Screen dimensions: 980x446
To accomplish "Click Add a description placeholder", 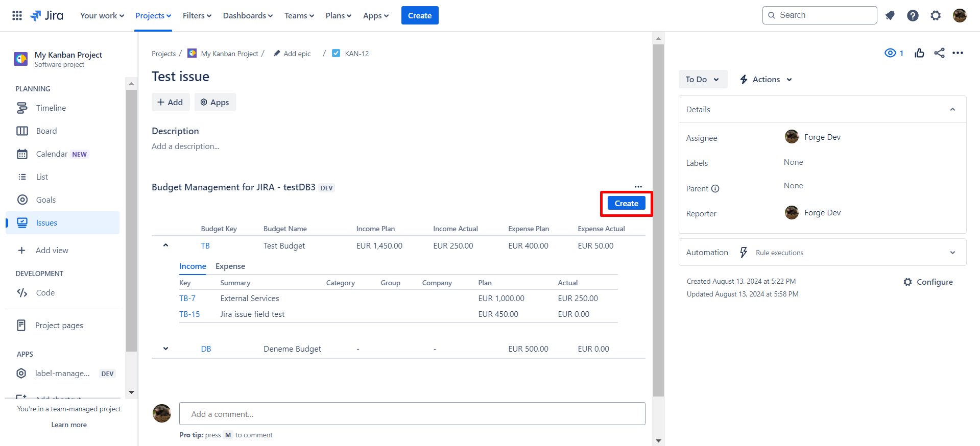I will [x=185, y=146].
